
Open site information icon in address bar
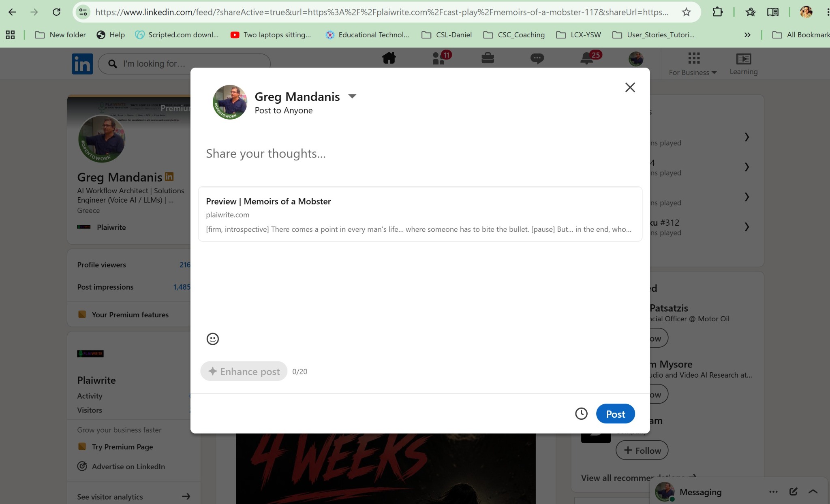83,12
